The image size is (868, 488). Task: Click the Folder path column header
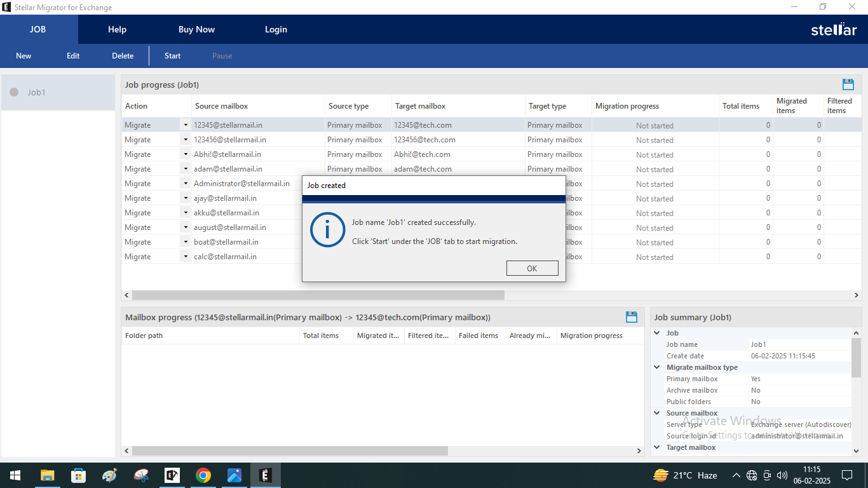click(x=210, y=335)
